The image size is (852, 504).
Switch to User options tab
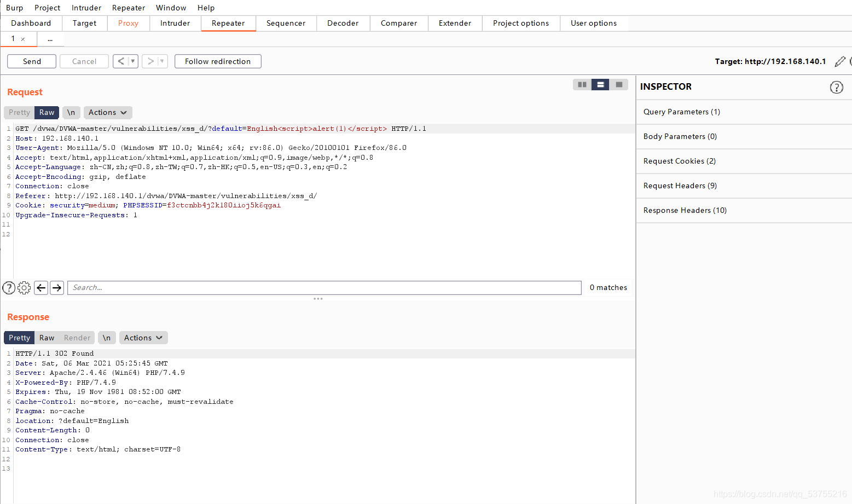coord(594,23)
